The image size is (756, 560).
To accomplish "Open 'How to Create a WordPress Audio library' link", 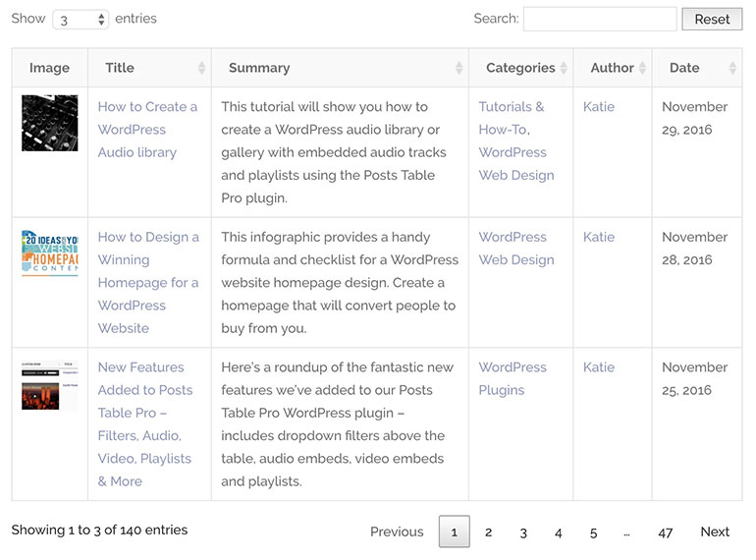I will [147, 130].
